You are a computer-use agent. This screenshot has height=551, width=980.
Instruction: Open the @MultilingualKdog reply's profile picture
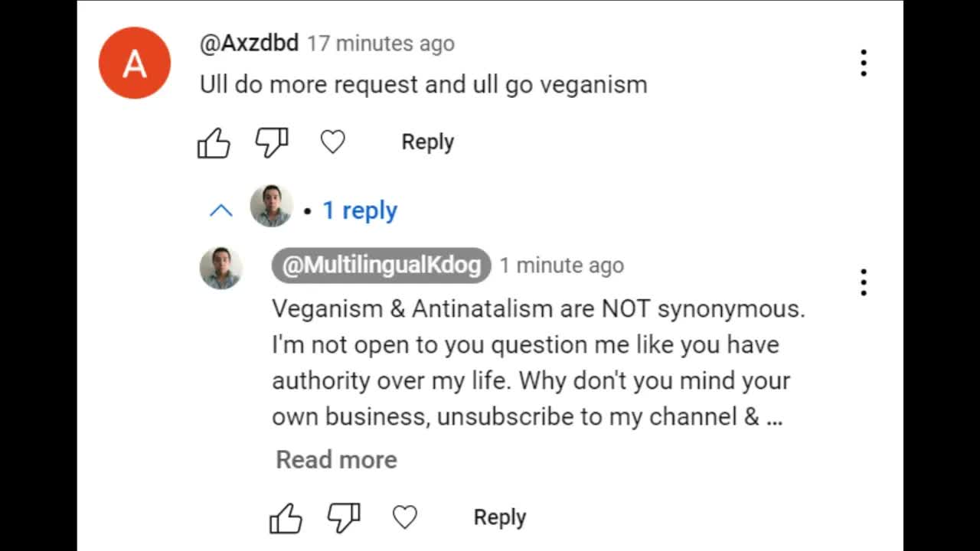click(x=221, y=268)
